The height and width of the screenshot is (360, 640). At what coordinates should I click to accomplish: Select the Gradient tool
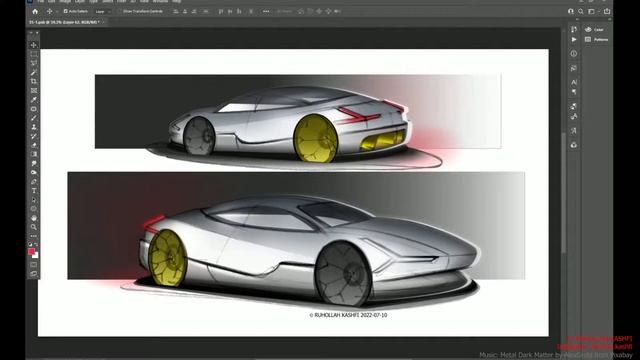coord(33,154)
